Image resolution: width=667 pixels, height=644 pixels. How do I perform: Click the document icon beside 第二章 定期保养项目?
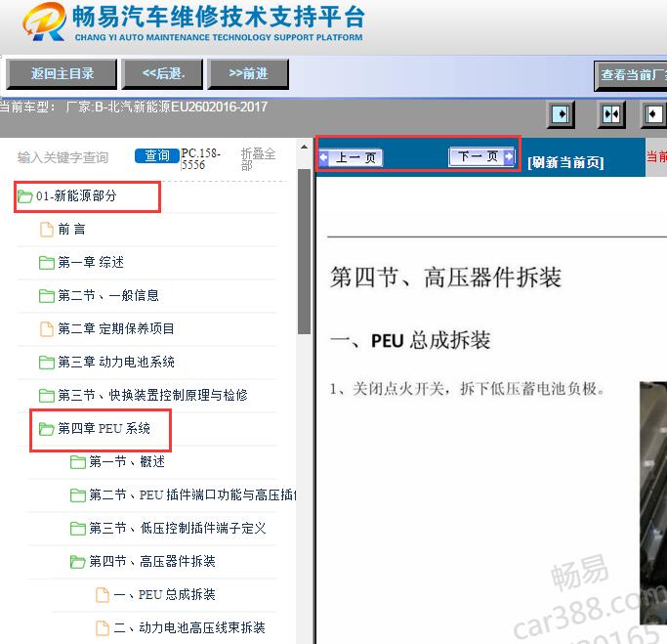point(46,329)
